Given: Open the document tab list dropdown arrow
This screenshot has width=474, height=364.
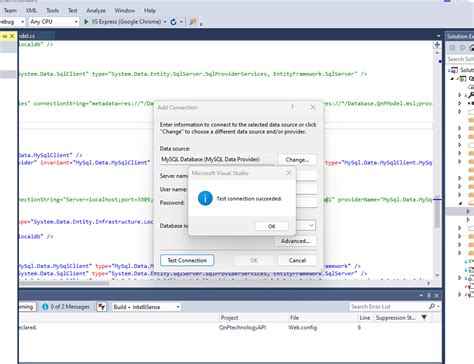Looking at the screenshot, I should point(438,36).
